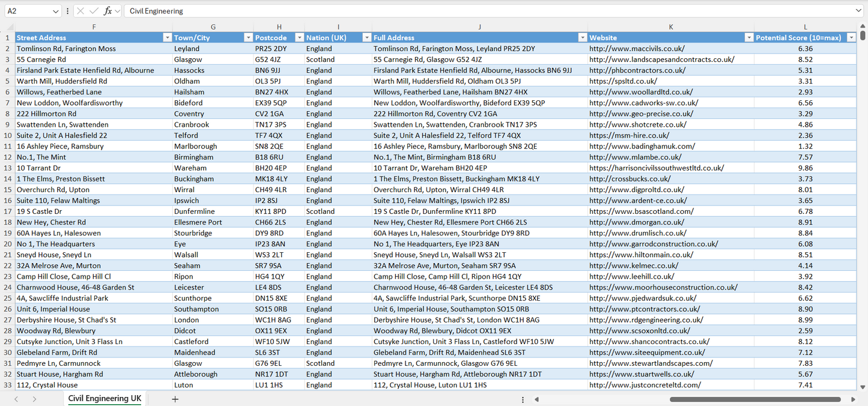This screenshot has height=406, width=868.
Task: Open the Nation (UK) column filter
Action: coord(366,37)
